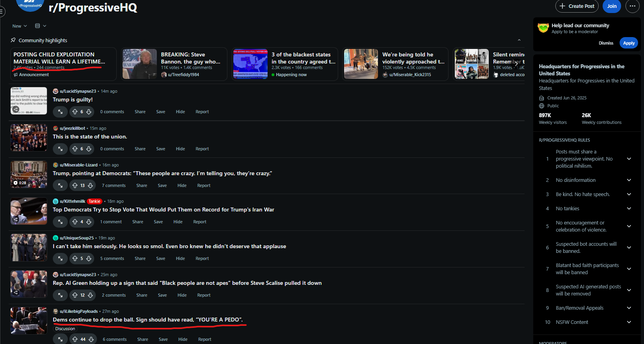Expand the 'Dems continue to drop the ball' preview
This screenshot has height=344, width=644.
[60, 339]
